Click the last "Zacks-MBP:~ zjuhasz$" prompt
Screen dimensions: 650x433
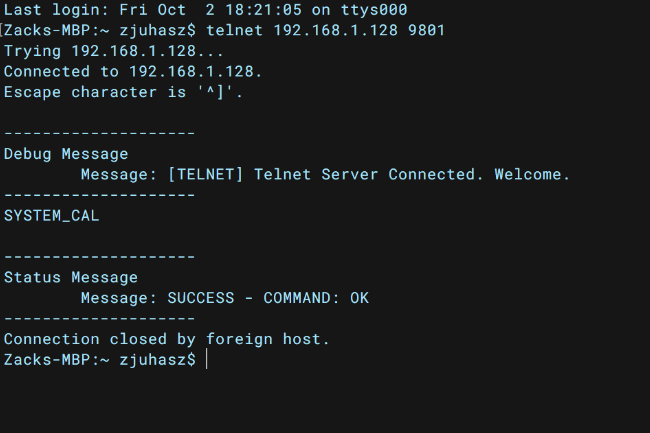pos(99,360)
